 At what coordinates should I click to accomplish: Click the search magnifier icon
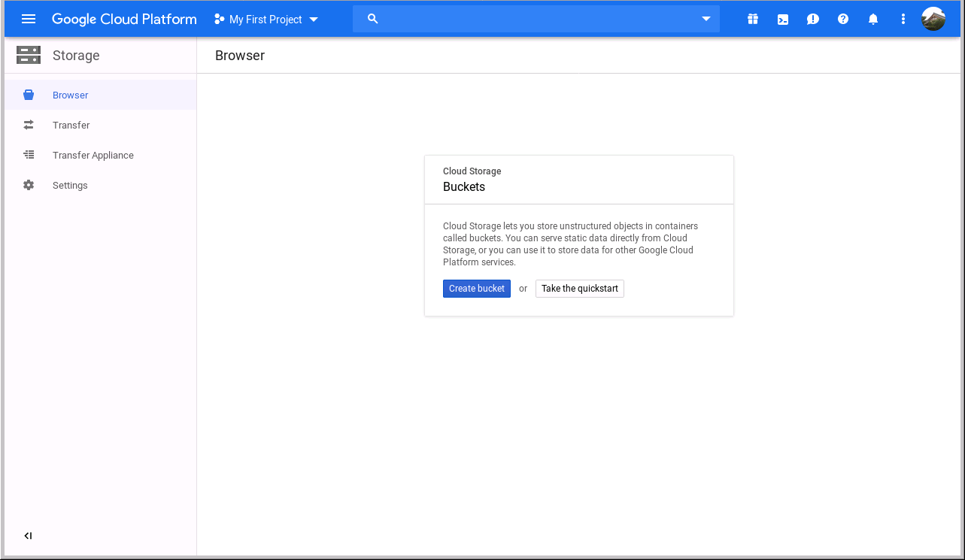[372, 19]
